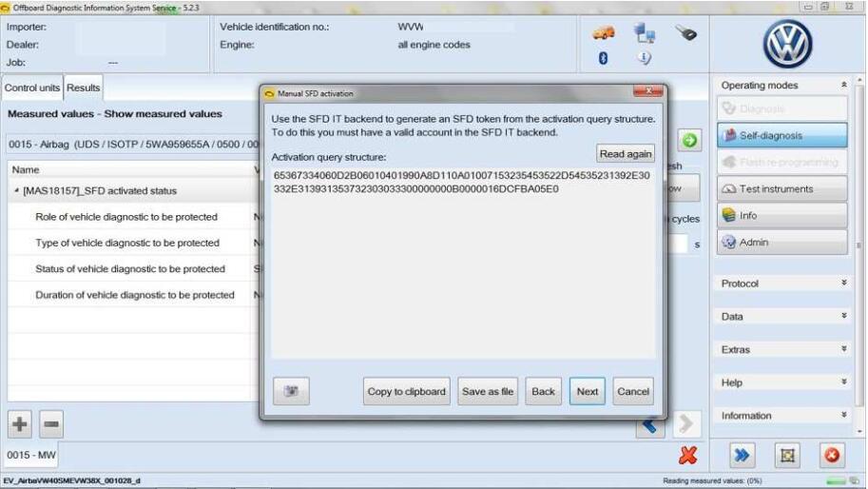
Task: Click the ignition key icon
Action: [x=685, y=33]
